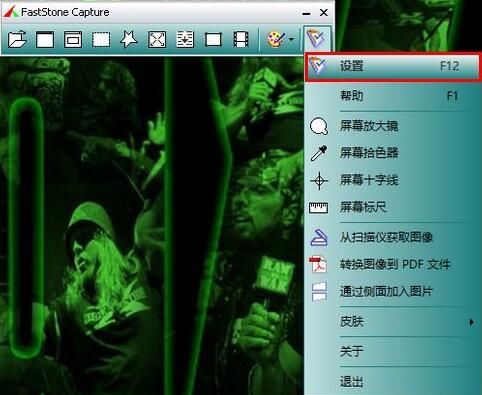Image resolution: width=482 pixels, height=395 pixels.
Task: Select 转换图像到 PDF 文件 entry
Action: click(x=392, y=265)
